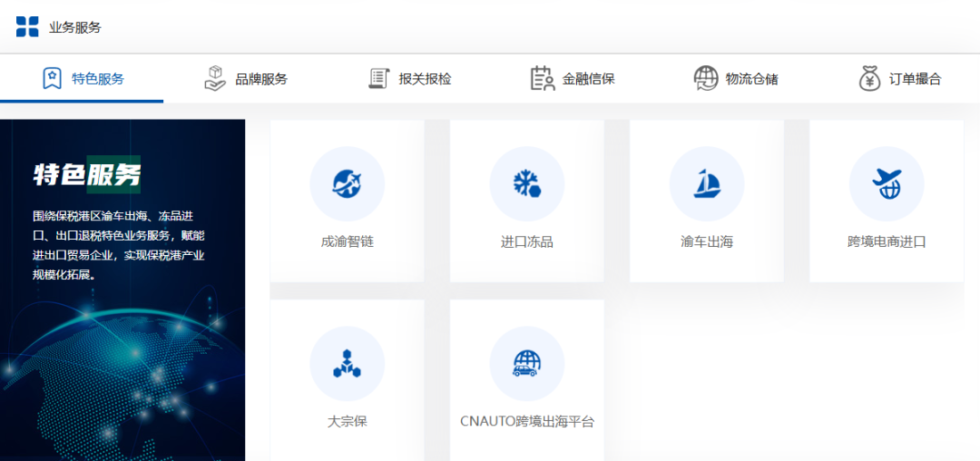Image resolution: width=980 pixels, height=461 pixels.
Task: Select the 物流仓储 tab label
Action: (751, 79)
